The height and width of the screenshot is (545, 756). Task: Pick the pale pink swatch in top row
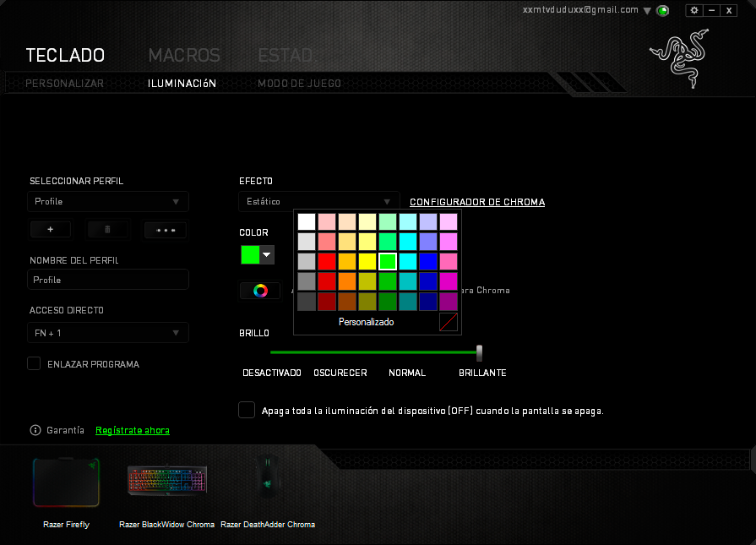coord(327,222)
